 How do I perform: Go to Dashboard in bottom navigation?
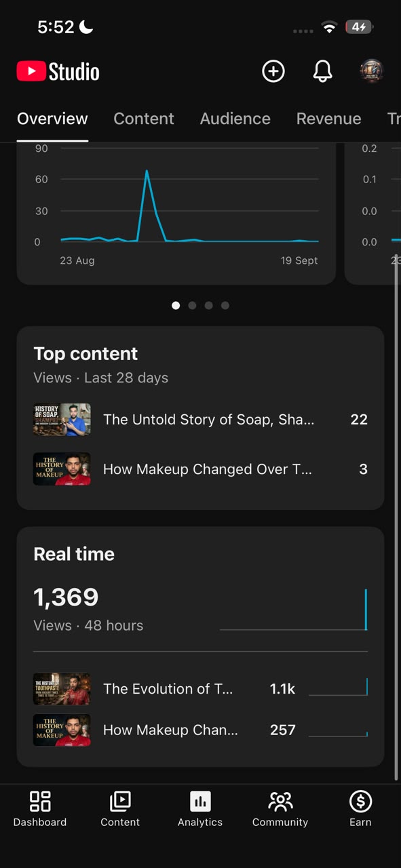coord(40,809)
